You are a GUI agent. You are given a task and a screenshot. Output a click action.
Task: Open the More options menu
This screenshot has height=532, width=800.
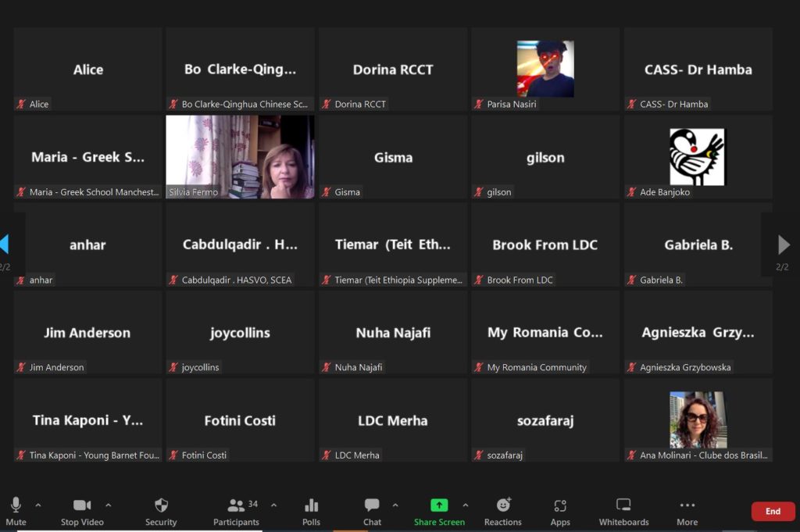coord(687,512)
